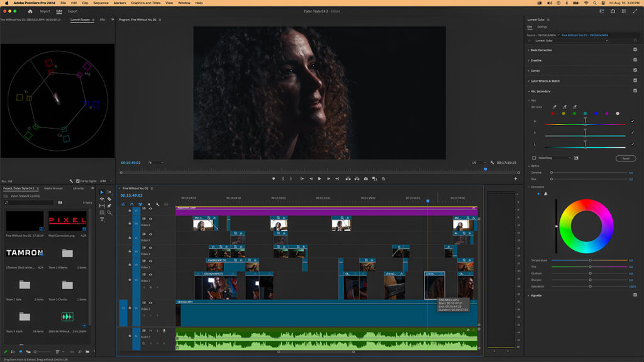Open timeline wrench display settings
Image resolution: width=644 pixels, height=362 pixels.
pos(157,204)
